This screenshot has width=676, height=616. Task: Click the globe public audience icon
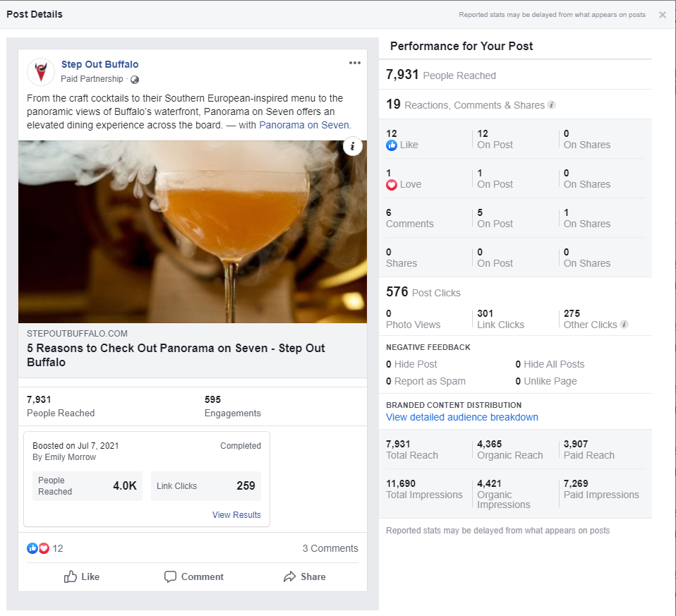click(135, 80)
